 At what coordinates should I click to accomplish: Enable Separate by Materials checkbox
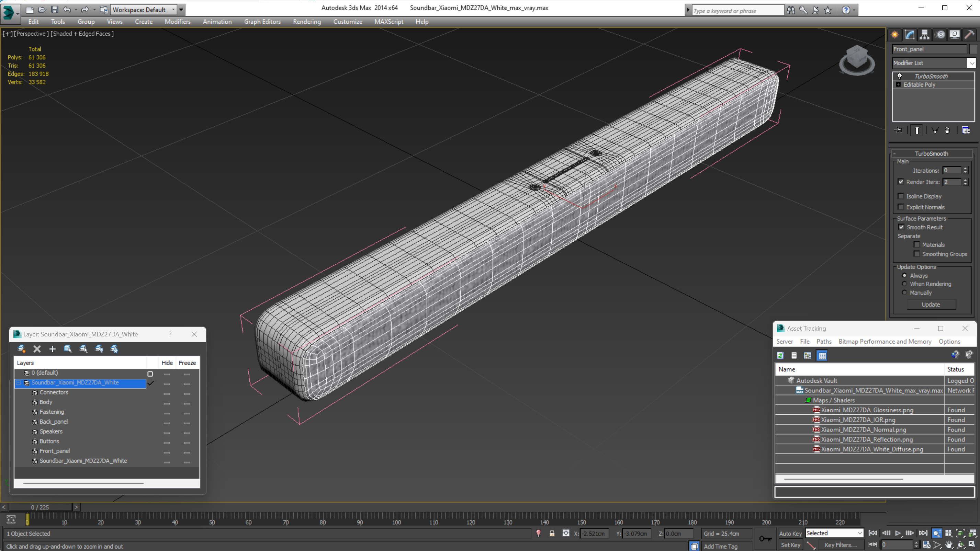(917, 244)
